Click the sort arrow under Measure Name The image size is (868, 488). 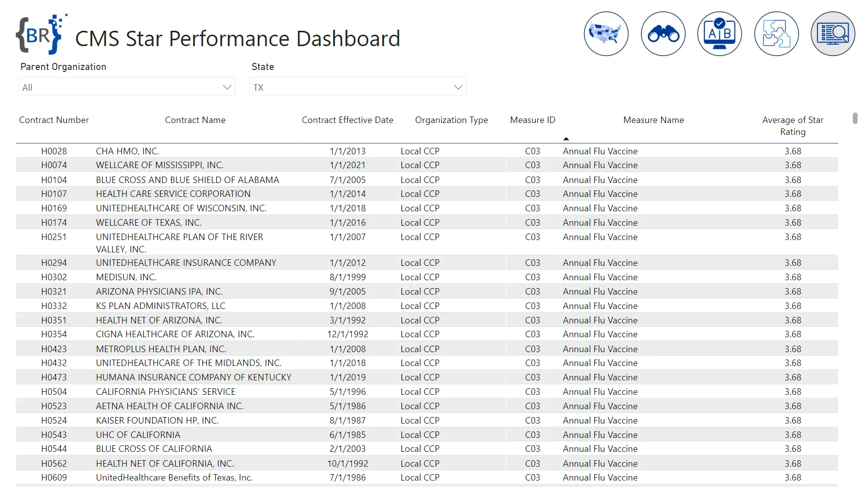click(x=566, y=139)
